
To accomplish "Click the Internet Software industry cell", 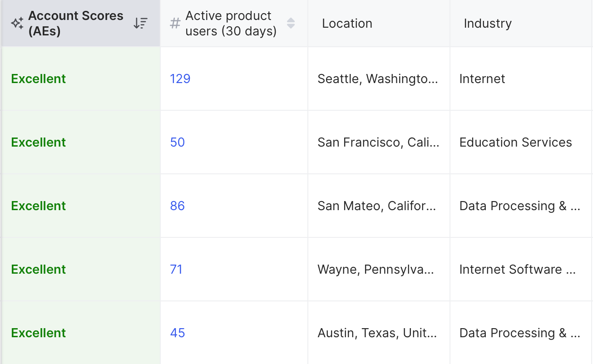I will pyautogui.click(x=517, y=270).
